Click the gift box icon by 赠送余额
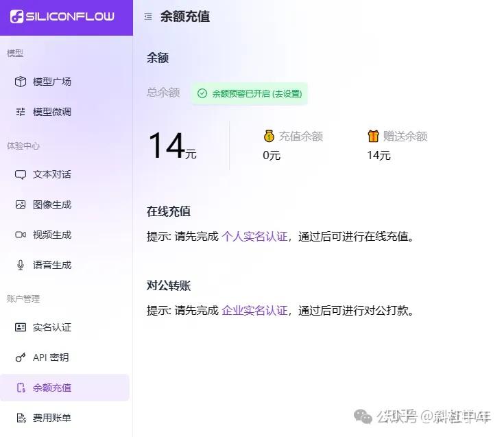The height and width of the screenshot is (437, 504). click(373, 136)
